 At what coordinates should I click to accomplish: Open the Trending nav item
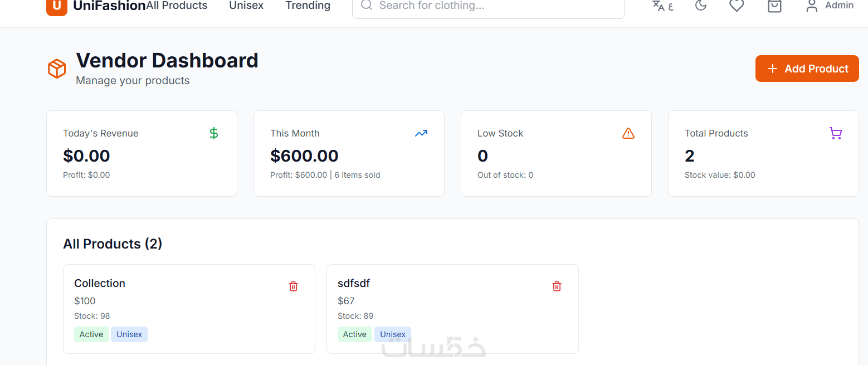(x=308, y=6)
